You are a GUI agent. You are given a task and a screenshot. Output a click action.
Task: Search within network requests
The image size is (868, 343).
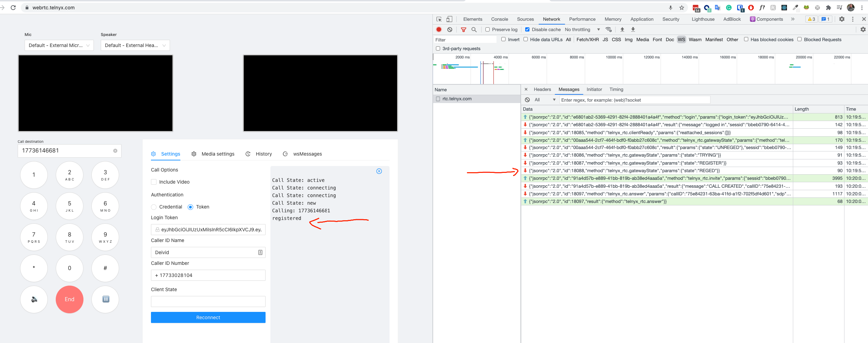[474, 29]
